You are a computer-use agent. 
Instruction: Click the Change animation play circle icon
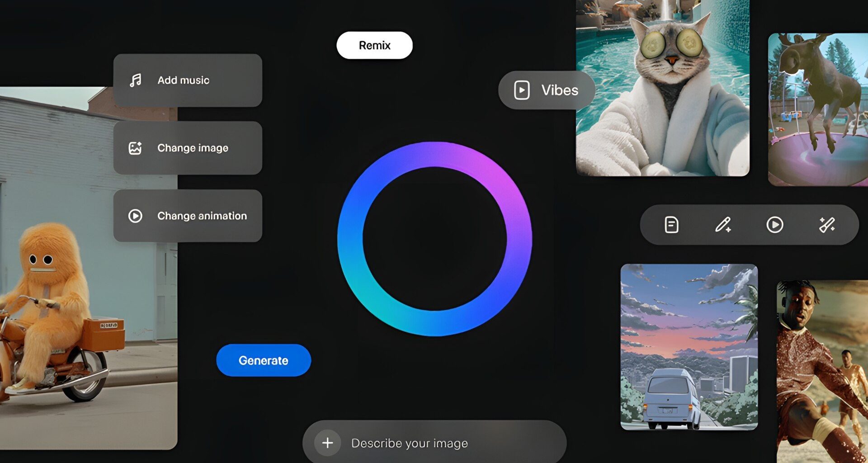pyautogui.click(x=135, y=216)
